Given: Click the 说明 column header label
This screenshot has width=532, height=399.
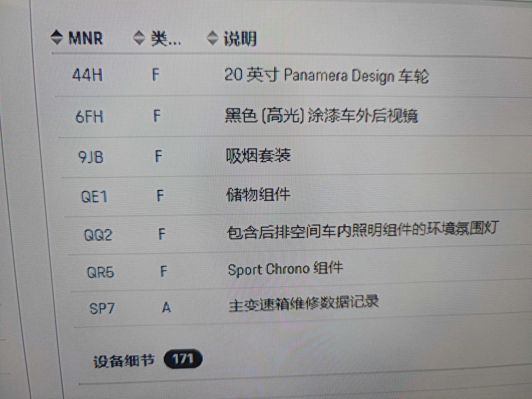Looking at the screenshot, I should [240, 39].
